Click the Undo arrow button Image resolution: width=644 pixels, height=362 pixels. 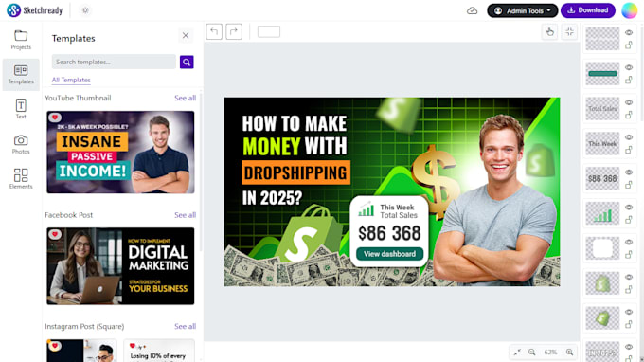[214, 31]
